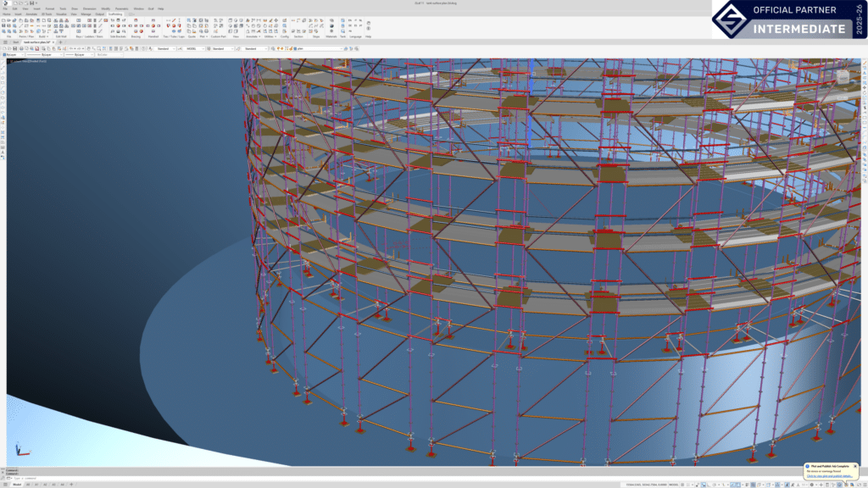Open the MODEL dimension style dropdown
Screen dimensions: 868x488
pyautogui.click(x=196, y=48)
